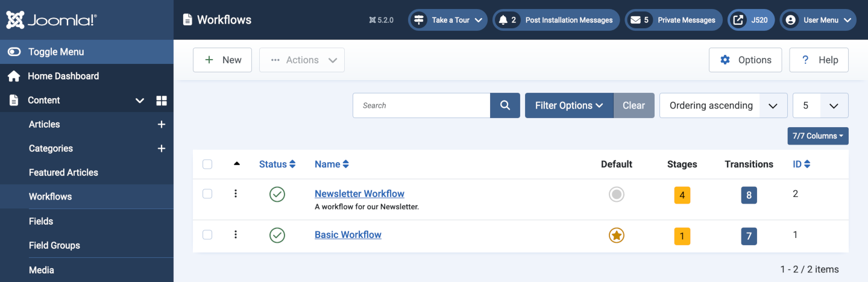This screenshot has width=868, height=282.
Task: Open Newsletter Workflow stages badge 4
Action: pyautogui.click(x=682, y=195)
